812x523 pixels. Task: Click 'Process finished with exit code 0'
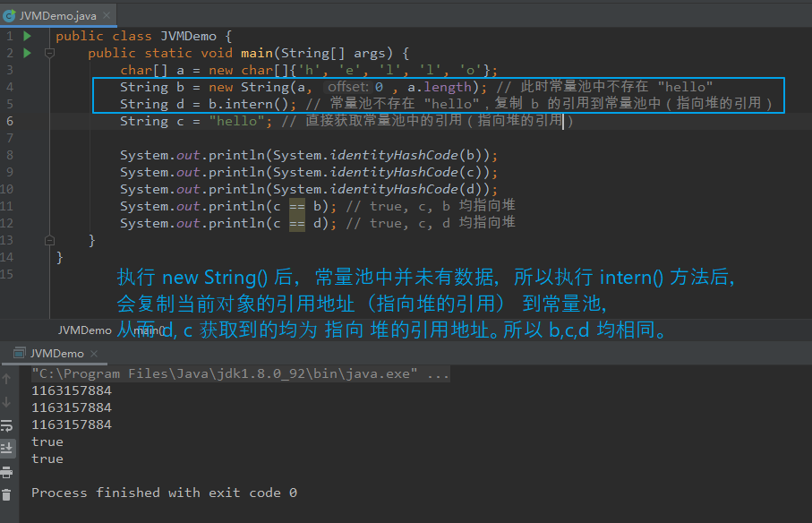coord(164,493)
